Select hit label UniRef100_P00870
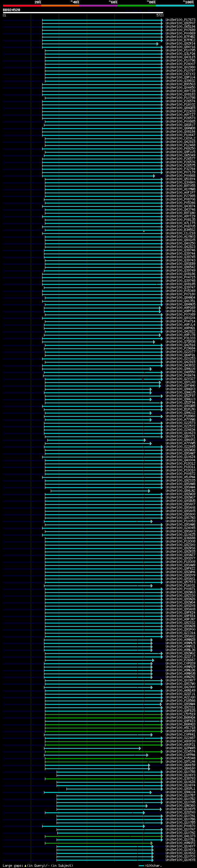197x868 pixels. (x=180, y=826)
